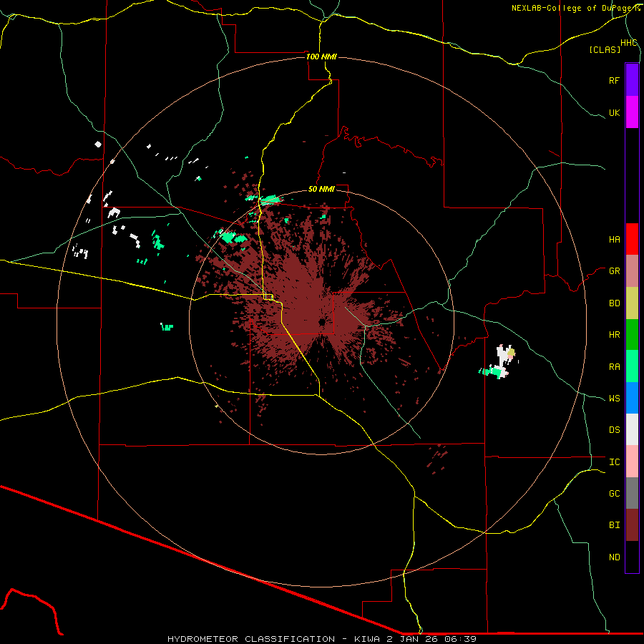Click the IC legend label
644x644 pixels.
614,462
